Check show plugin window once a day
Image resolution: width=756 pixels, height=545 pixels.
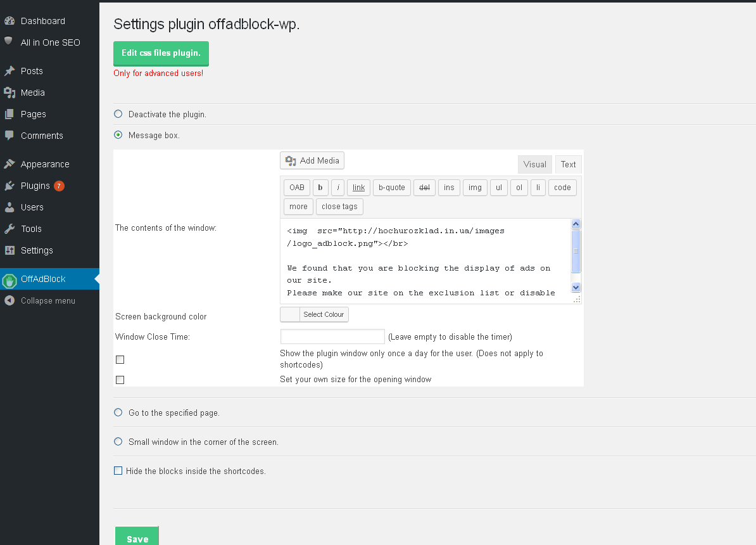120,359
